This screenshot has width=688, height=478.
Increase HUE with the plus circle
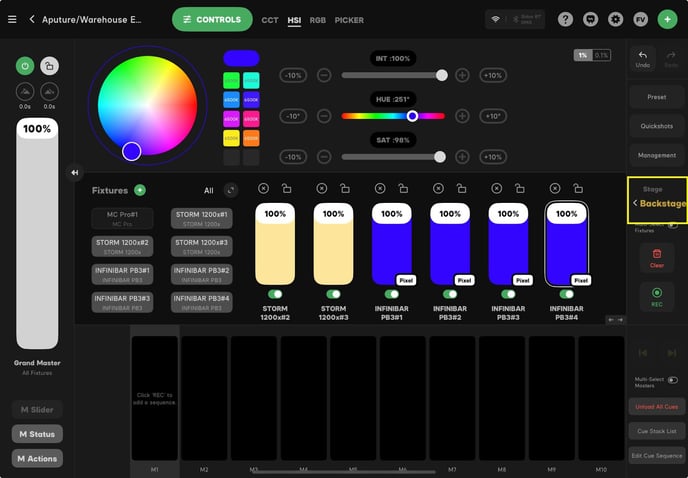(462, 116)
